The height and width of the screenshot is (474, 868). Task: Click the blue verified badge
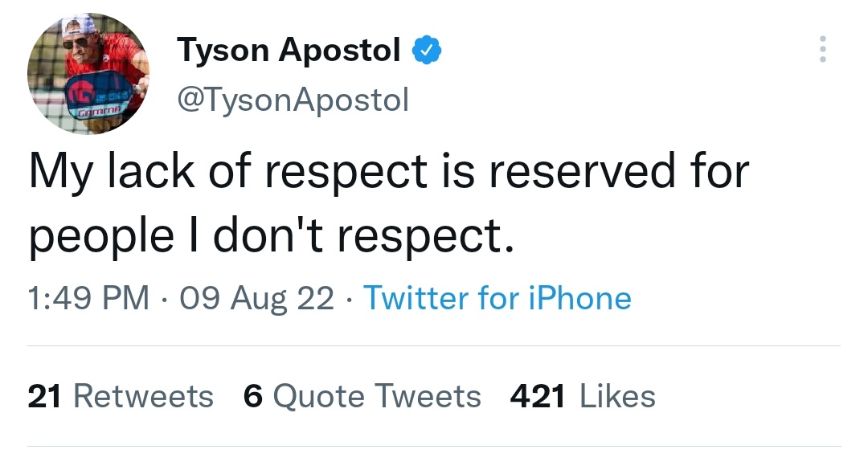(426, 51)
